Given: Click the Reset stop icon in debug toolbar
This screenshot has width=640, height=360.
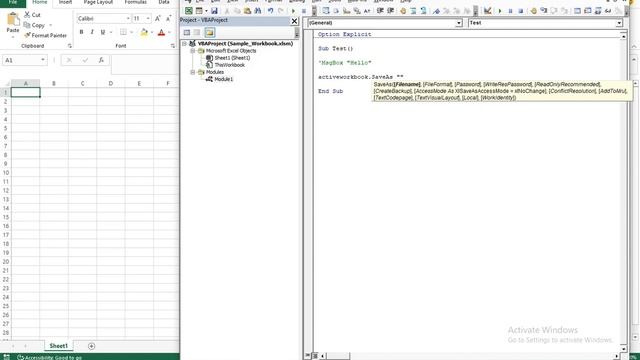Looking at the screenshot, I should 521,11.
